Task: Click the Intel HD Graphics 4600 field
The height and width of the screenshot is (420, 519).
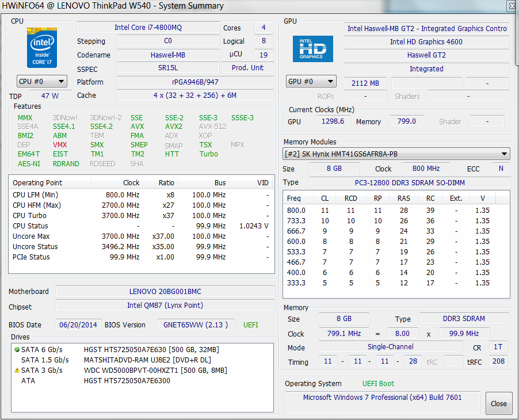Action: point(426,42)
